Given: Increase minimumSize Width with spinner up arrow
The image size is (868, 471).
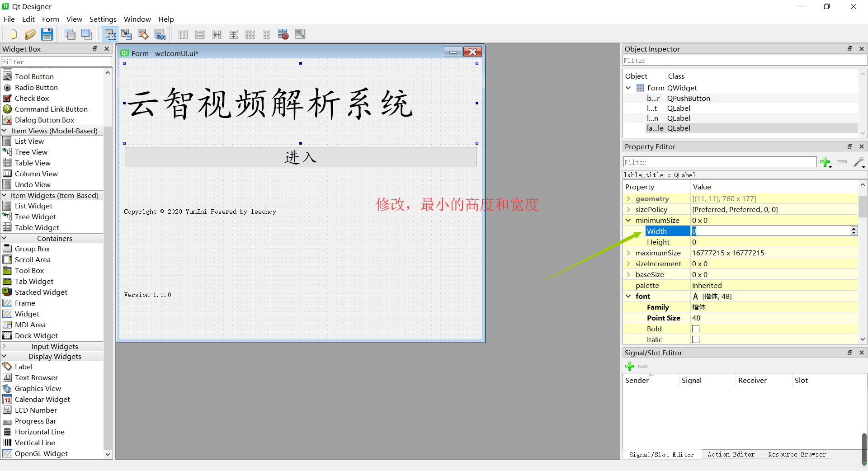Looking at the screenshot, I should (x=854, y=229).
